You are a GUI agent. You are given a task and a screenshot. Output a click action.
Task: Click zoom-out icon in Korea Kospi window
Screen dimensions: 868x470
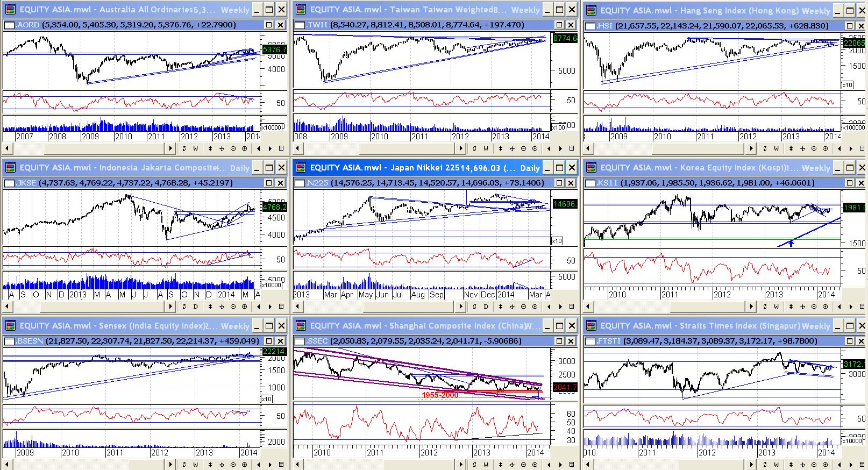[814, 307]
